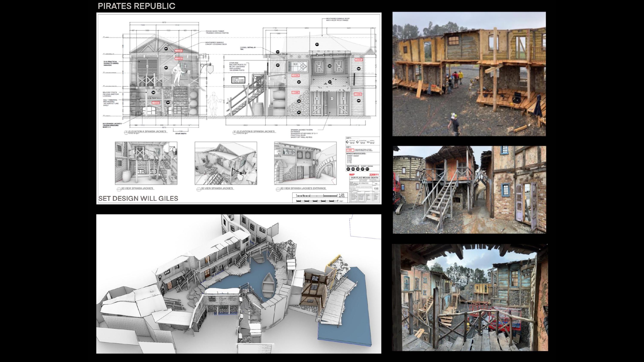Click the D-10 PRACTICAL DOORS annotation
The width and height of the screenshot is (644, 362).
tap(111, 63)
